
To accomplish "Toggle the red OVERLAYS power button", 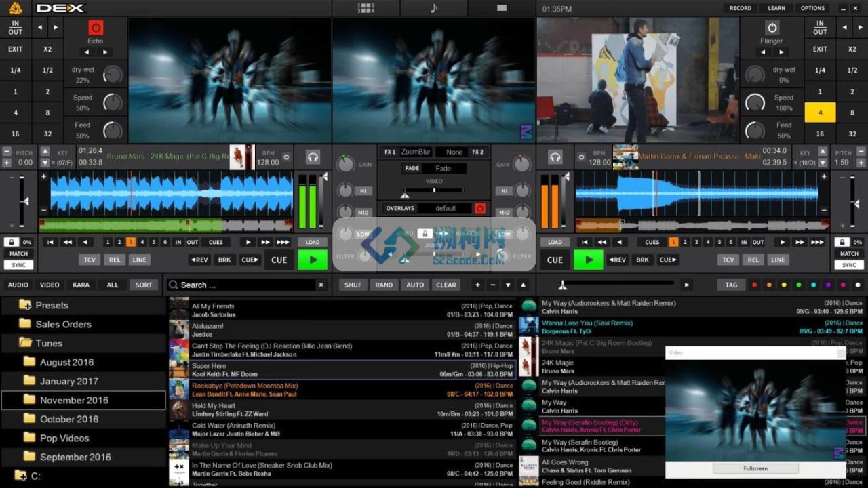I will click(x=480, y=208).
